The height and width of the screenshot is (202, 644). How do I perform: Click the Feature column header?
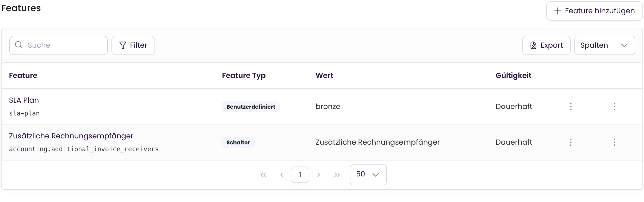click(23, 75)
